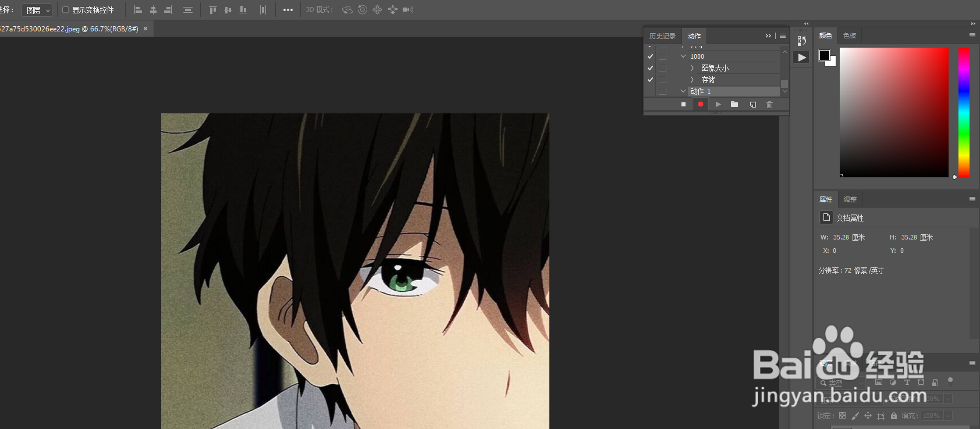Open the Properties panel options menu
Screen dimensions: 980x429
[972, 199]
